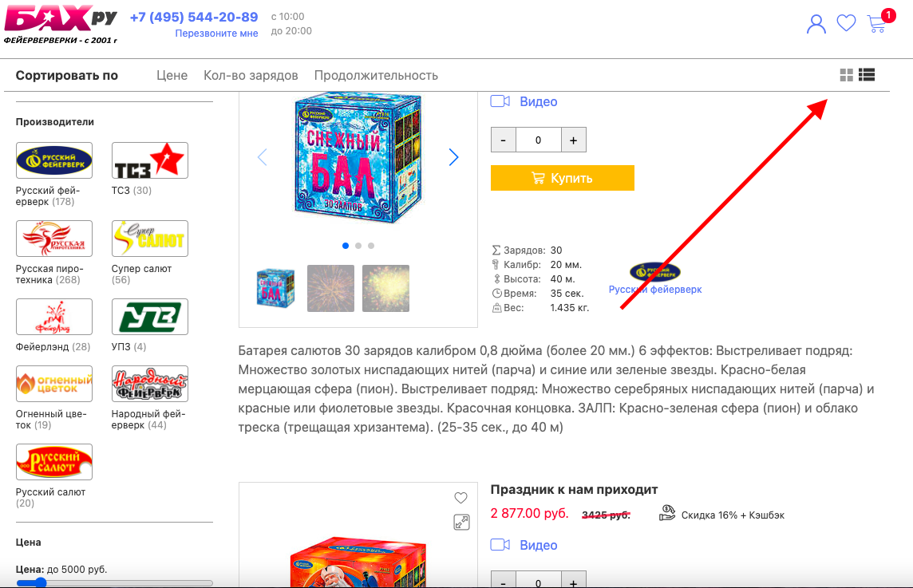Sort products by Продолжительность
913x588 pixels.
click(x=376, y=75)
